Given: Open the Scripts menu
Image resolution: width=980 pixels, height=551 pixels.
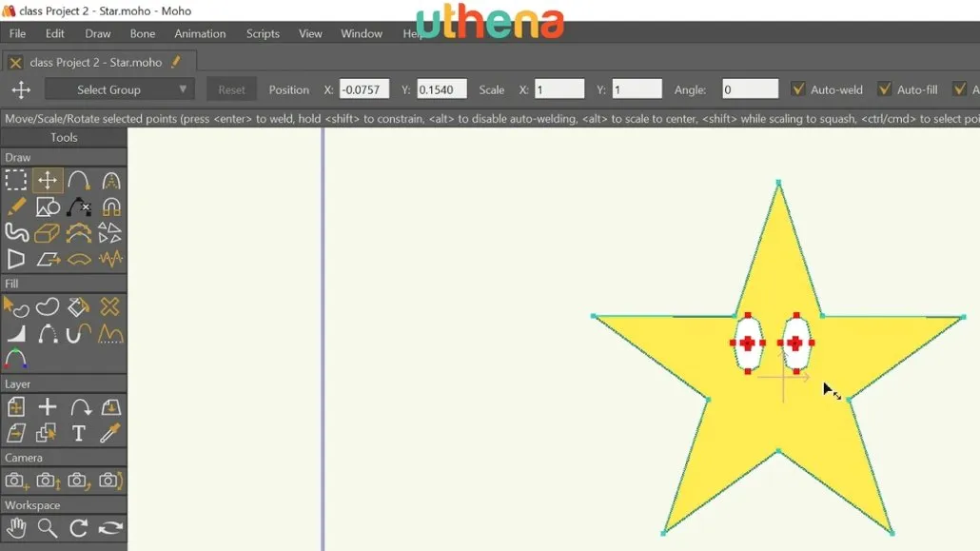Looking at the screenshot, I should click(x=263, y=33).
